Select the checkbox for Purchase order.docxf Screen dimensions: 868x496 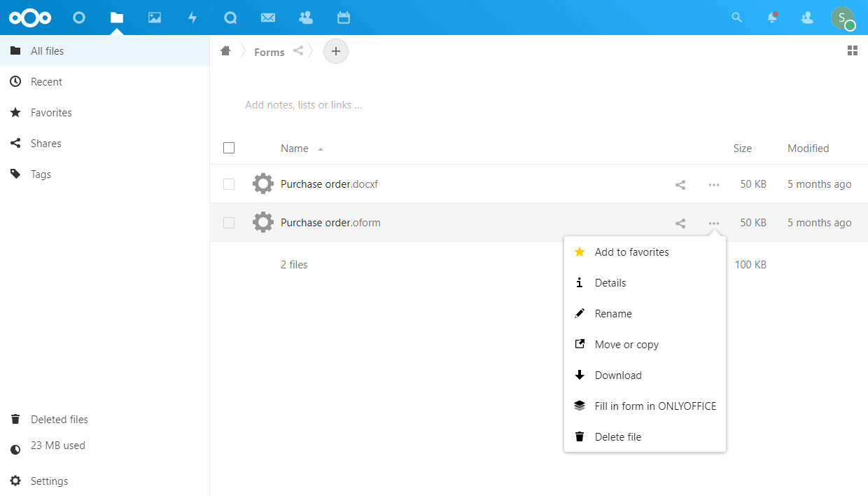point(229,184)
